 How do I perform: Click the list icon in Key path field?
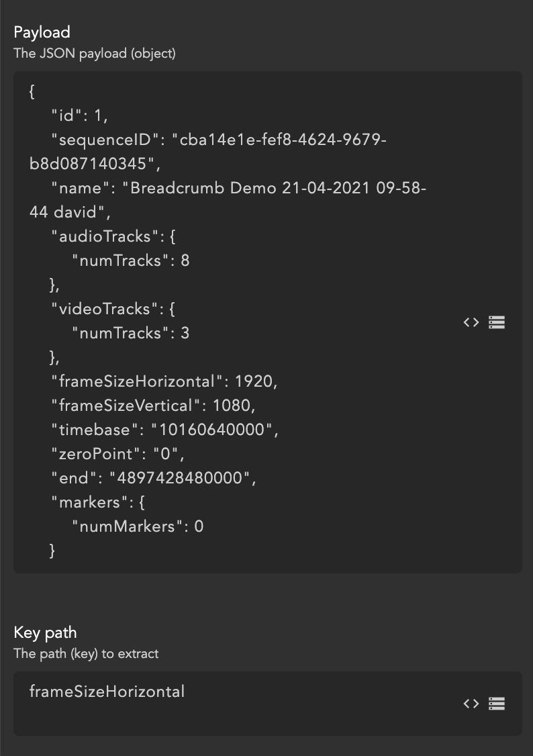click(497, 704)
